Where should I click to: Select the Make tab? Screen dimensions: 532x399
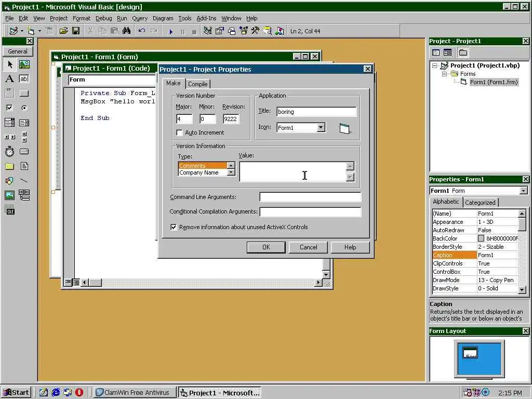coord(174,83)
